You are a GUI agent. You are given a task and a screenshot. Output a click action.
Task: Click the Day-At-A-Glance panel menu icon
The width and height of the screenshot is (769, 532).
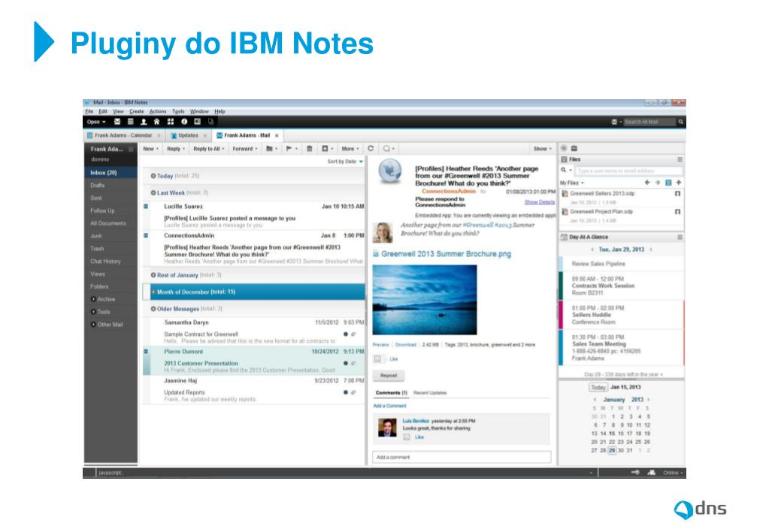point(680,237)
